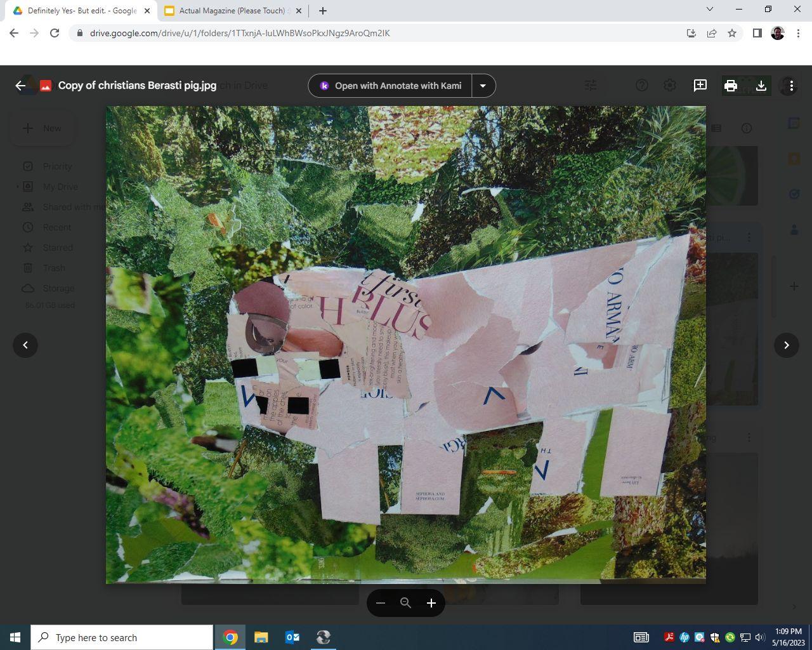This screenshot has width=812, height=650.
Task: Open the Windows Start menu
Action: tap(15, 637)
